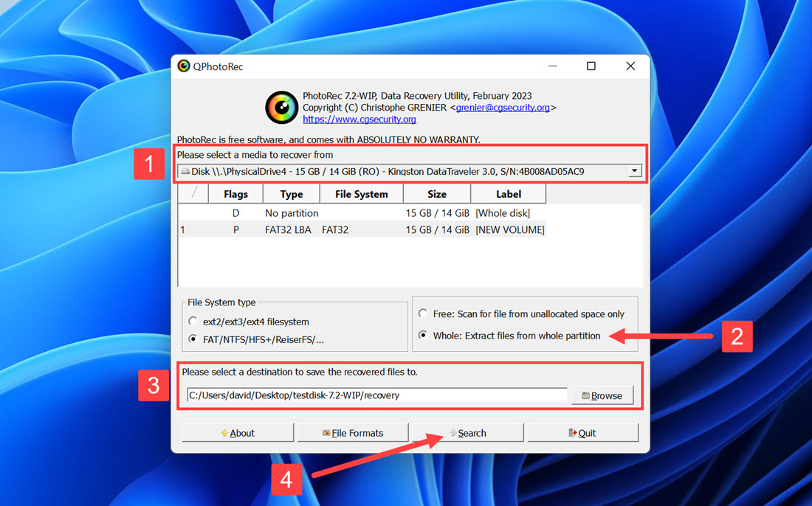
Task: Select ext2/ext3/ext4 filesystem radio button
Action: (x=193, y=322)
